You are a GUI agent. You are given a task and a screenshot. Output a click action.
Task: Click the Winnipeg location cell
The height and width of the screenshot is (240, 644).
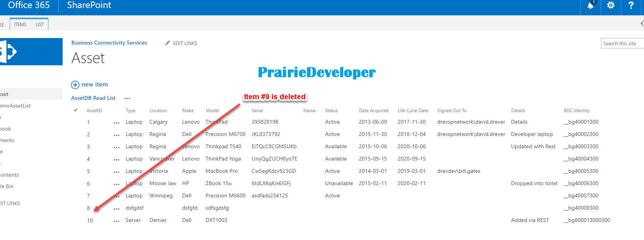click(161, 196)
